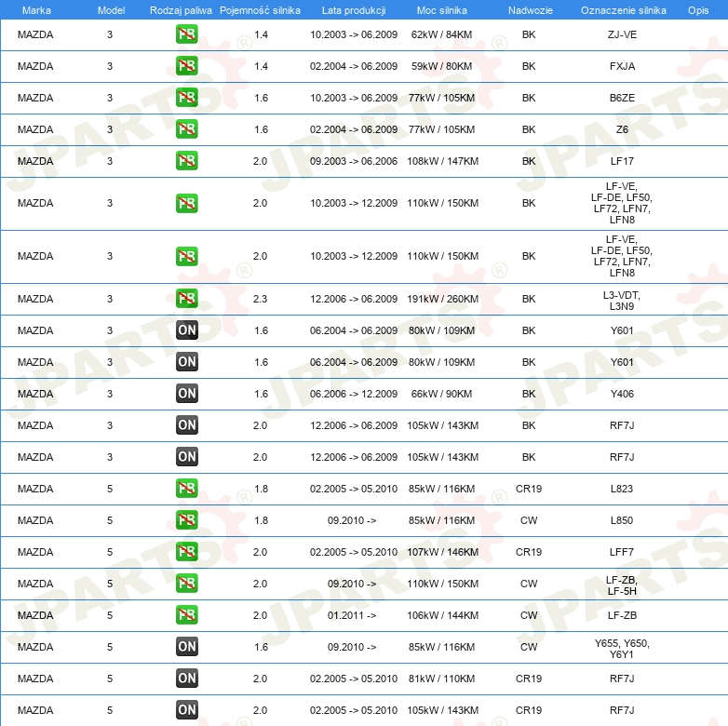
Task: Click MAZDA in the ZJ-VE row
Action: tap(35, 34)
